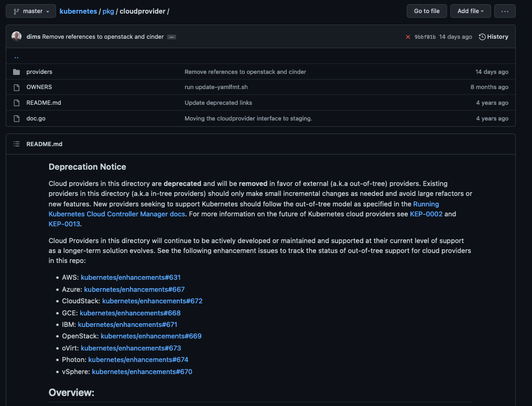This screenshot has height=406, width=532.
Task: Click the providers folder icon
Action: pyautogui.click(x=16, y=72)
